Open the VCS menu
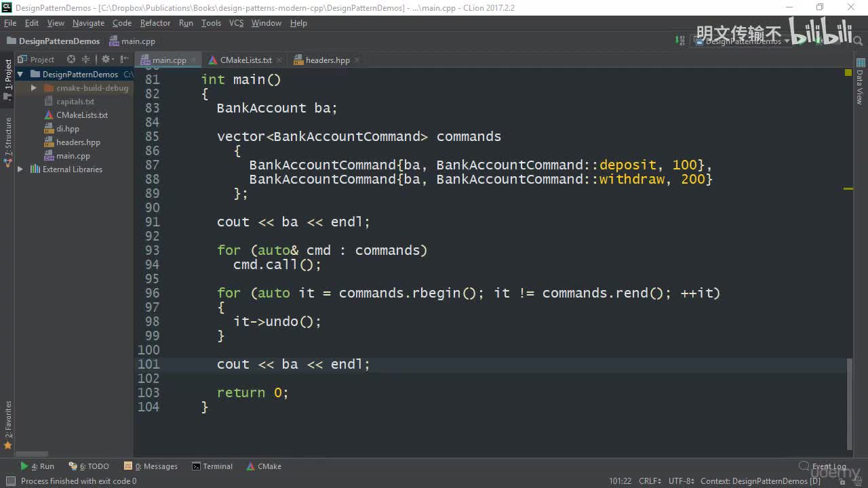868x488 pixels. click(x=236, y=23)
